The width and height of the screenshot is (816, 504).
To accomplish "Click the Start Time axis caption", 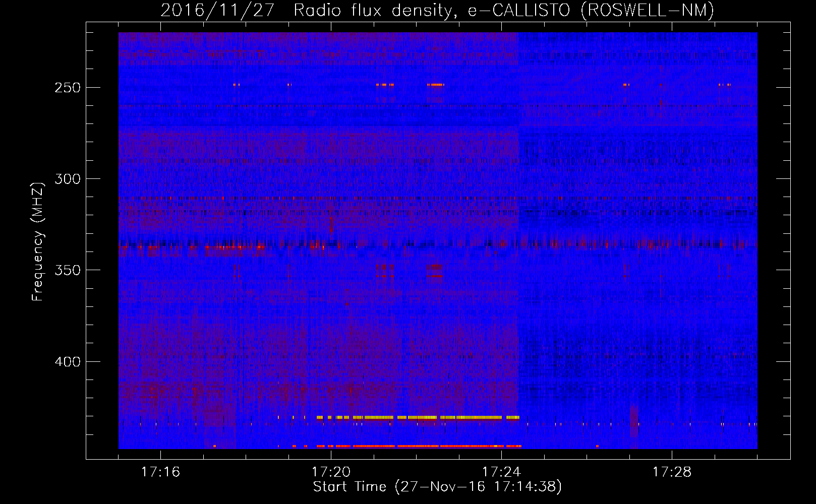I will click(437, 487).
